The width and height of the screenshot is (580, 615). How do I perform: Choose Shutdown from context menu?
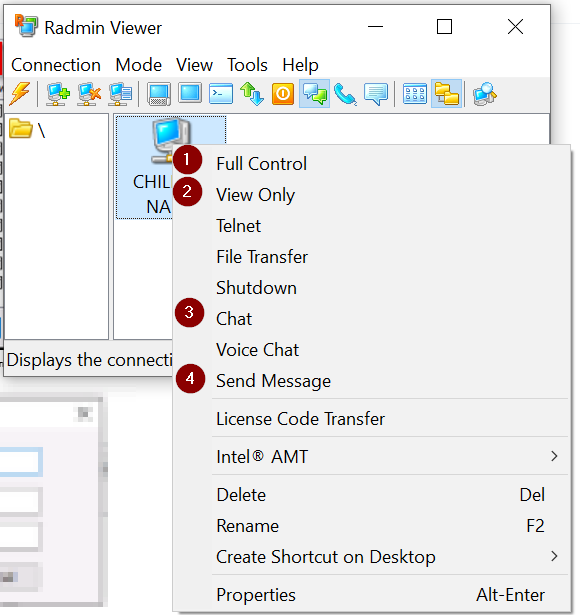tap(371, 287)
